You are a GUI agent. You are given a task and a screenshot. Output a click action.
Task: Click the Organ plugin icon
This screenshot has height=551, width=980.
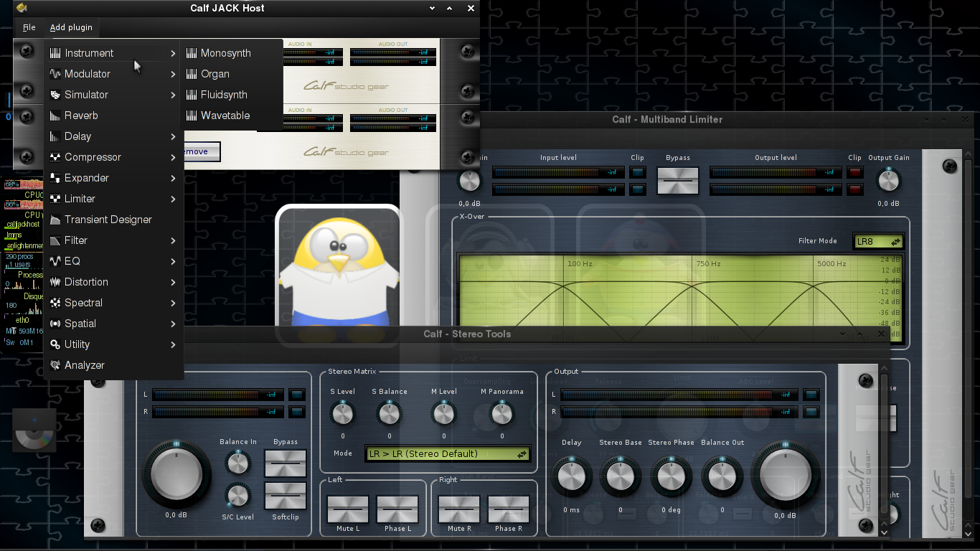click(x=192, y=74)
